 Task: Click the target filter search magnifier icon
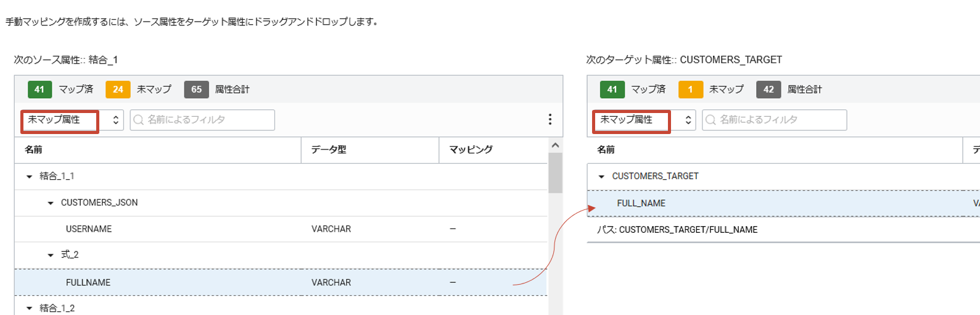[x=711, y=120]
